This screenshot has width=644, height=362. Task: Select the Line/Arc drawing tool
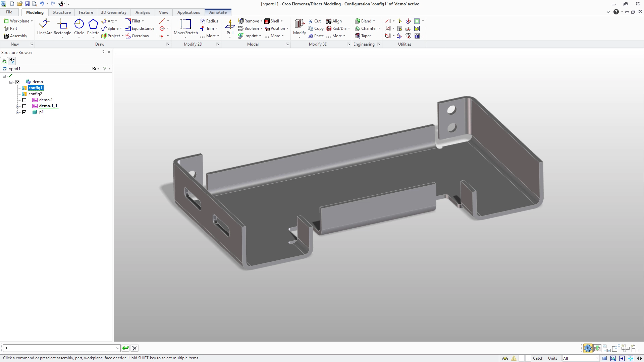point(44,27)
